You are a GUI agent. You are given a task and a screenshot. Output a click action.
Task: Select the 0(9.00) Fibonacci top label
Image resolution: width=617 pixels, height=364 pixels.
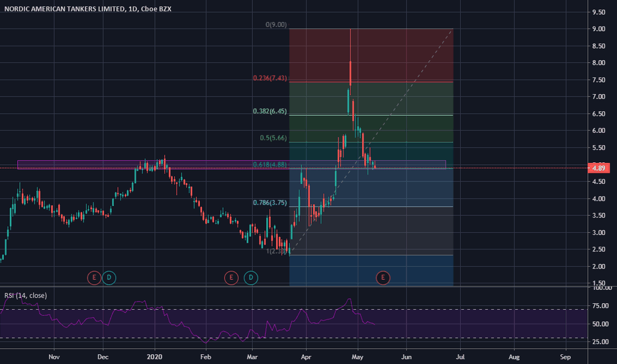point(276,24)
